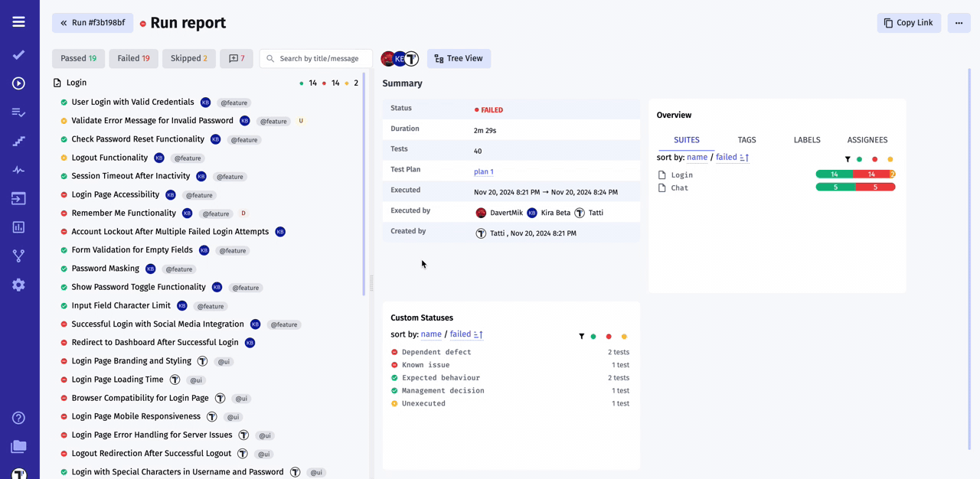The height and width of the screenshot is (479, 980).
Task: Toggle sort direction icon in Custom Statuses
Action: (x=478, y=334)
